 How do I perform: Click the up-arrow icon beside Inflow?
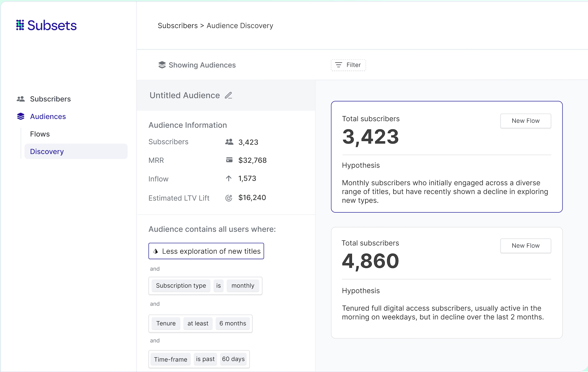tap(229, 178)
